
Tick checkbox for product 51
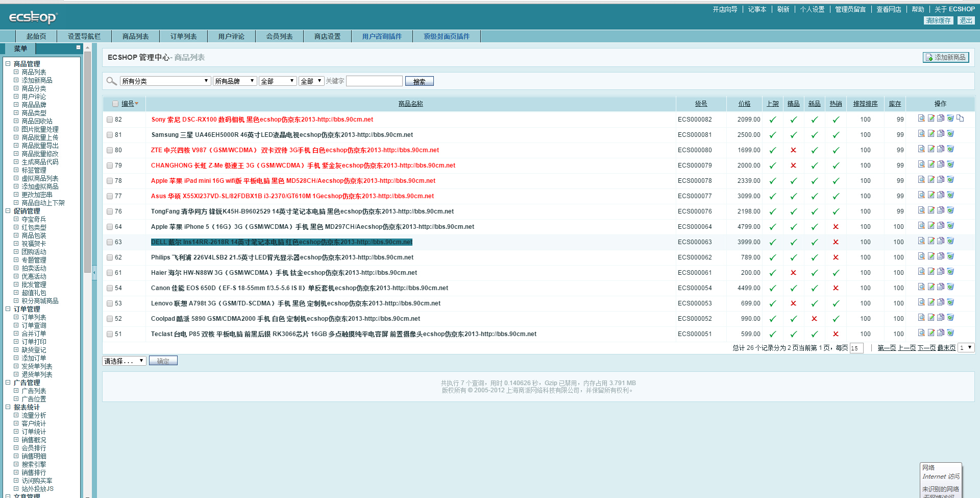tap(110, 334)
